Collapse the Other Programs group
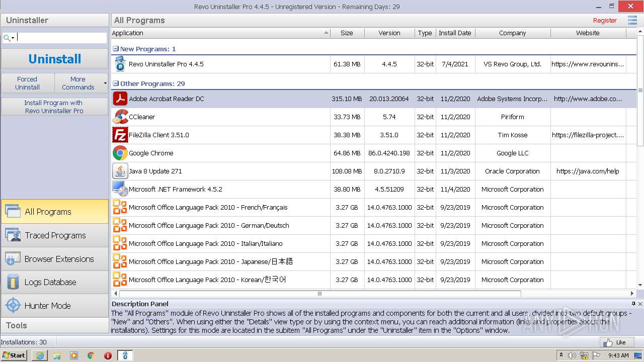Image resolution: width=644 pixels, height=362 pixels. click(x=116, y=83)
